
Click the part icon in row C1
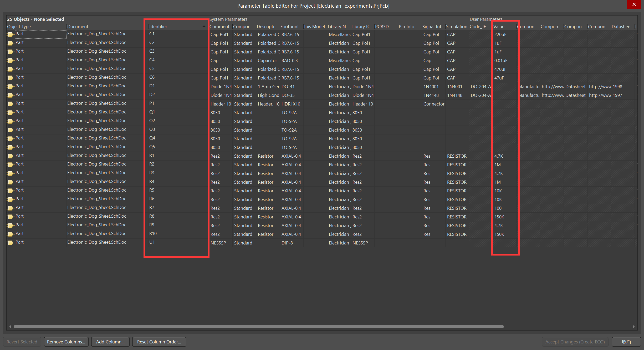[x=10, y=34]
